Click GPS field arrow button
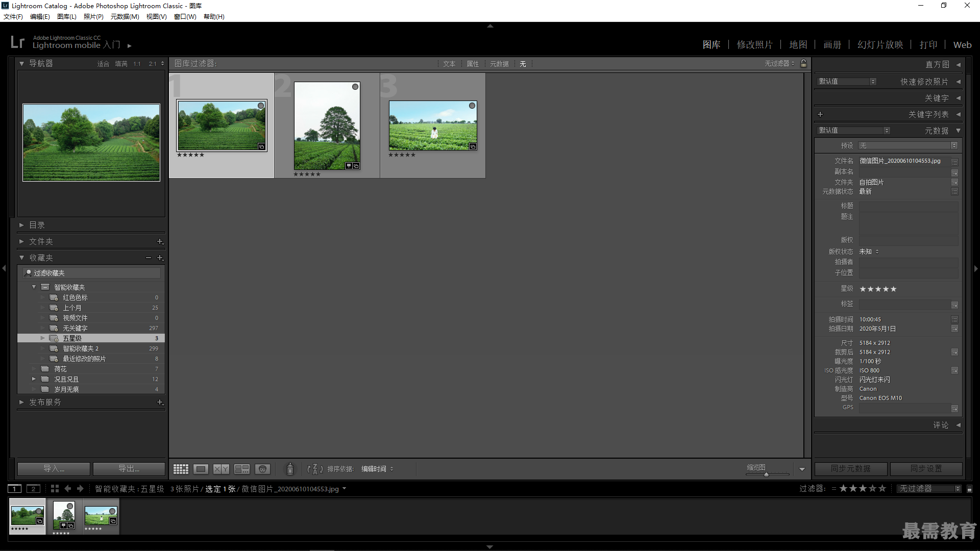The width and height of the screenshot is (980, 551). [x=954, y=409]
